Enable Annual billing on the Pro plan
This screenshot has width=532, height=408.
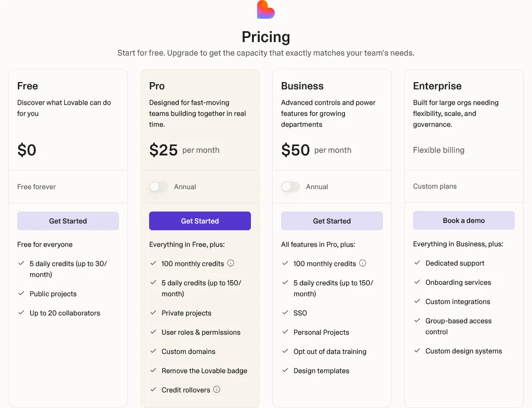tap(158, 187)
